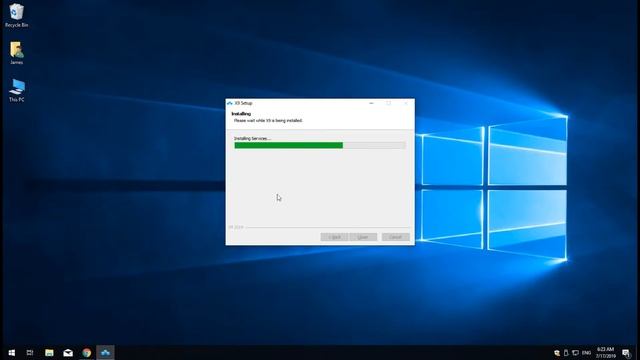Click the bold 'Installing' heading
This screenshot has height=360, width=640.
click(x=241, y=114)
